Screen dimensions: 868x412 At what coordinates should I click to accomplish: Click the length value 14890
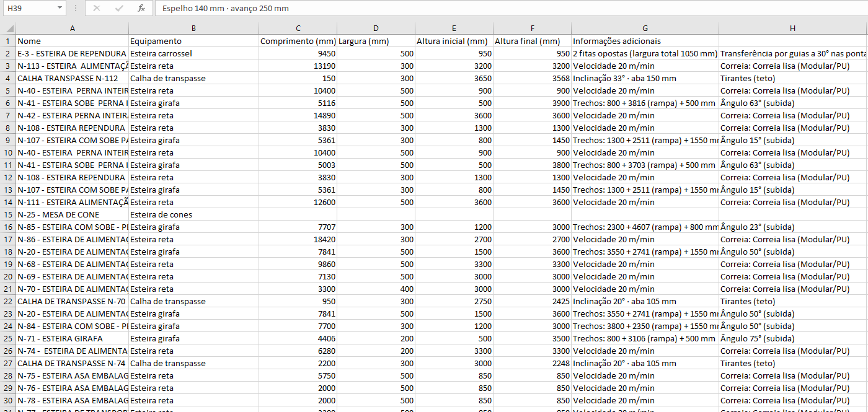click(298, 115)
